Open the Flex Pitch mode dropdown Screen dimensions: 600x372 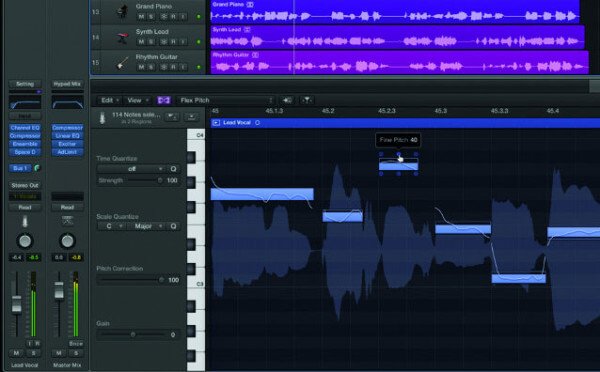tap(225, 100)
